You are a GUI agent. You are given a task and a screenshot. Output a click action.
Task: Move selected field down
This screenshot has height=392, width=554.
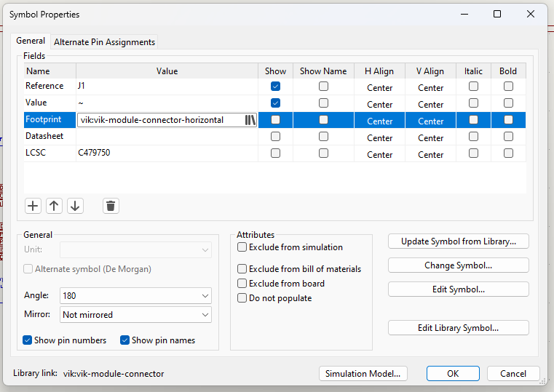coord(75,206)
